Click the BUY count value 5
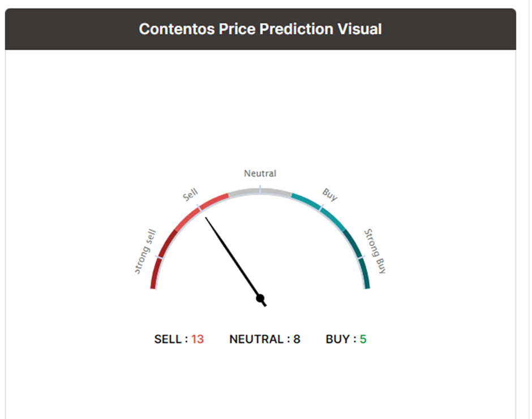532x419 pixels. point(363,339)
